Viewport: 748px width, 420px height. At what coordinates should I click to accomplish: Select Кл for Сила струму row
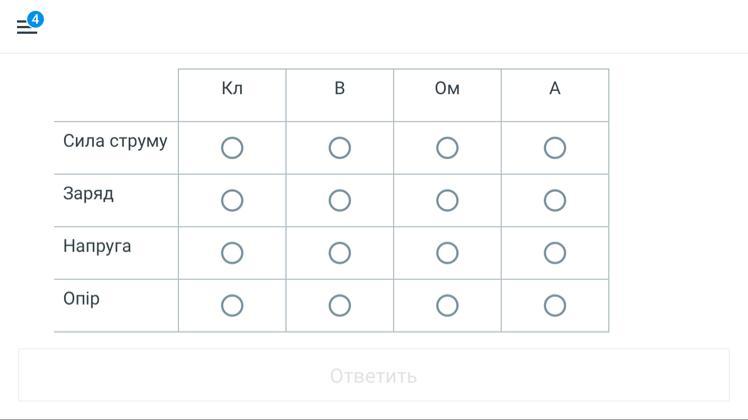coord(232,148)
